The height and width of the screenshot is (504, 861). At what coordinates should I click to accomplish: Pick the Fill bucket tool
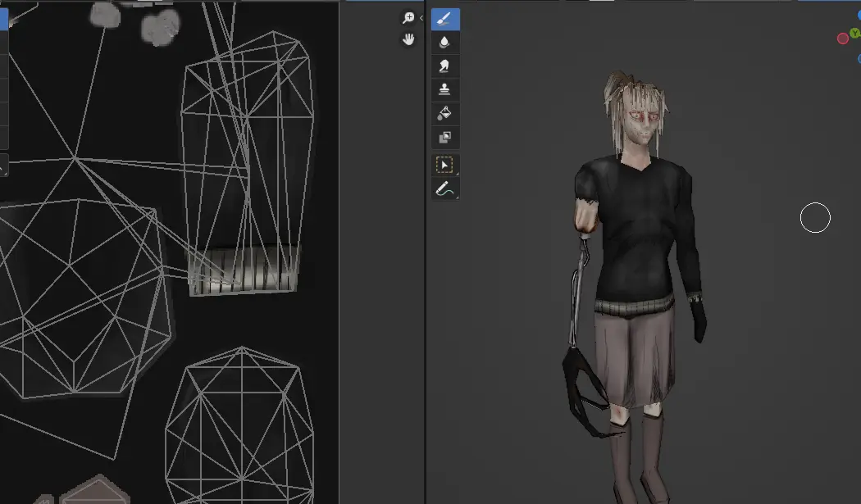(445, 113)
